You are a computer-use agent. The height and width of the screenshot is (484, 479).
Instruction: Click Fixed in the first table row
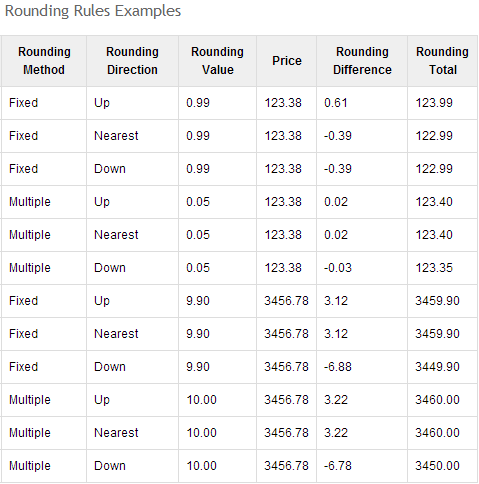[x=23, y=103]
